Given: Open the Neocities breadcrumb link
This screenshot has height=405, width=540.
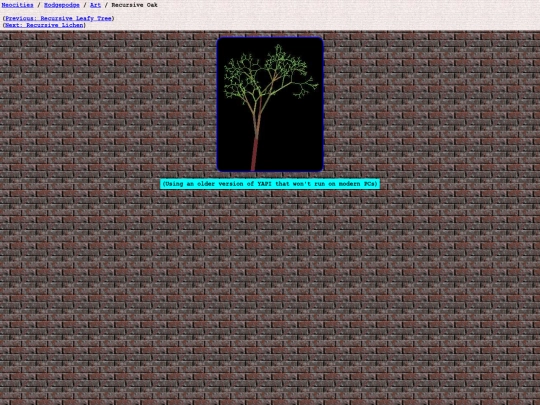Looking at the screenshot, I should 18,5.
